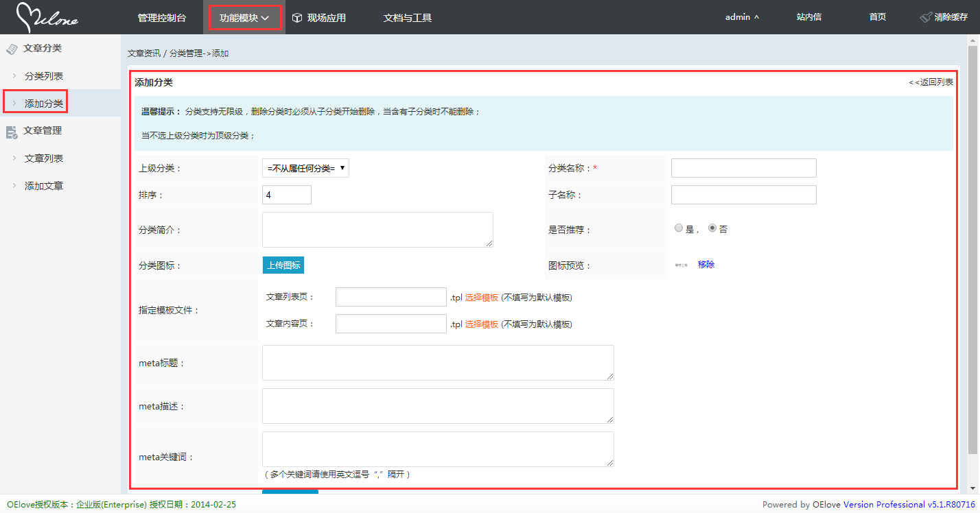This screenshot has width=980, height=513.
Task: Select the 否 radio for 是否推荐
Action: coord(712,228)
